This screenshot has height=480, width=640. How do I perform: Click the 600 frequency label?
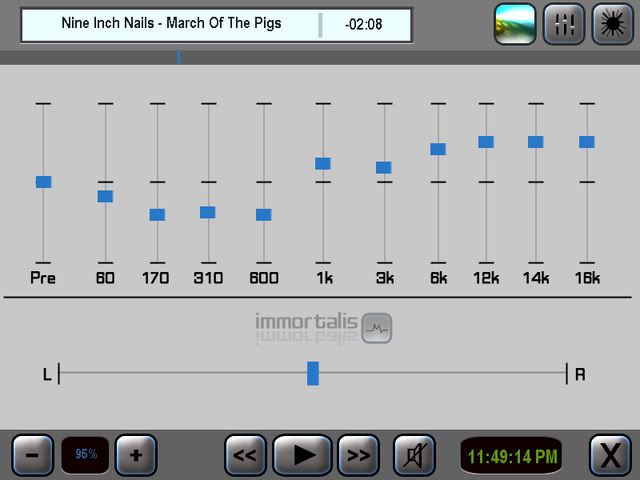pos(264,278)
